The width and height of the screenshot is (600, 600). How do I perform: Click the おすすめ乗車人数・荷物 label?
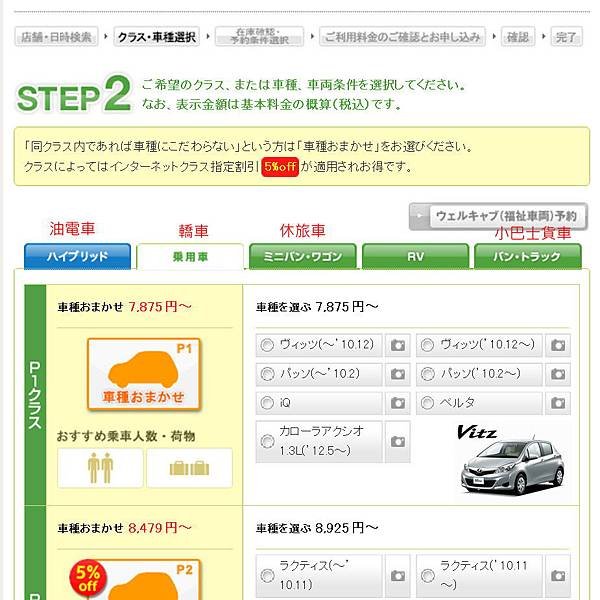[126, 436]
